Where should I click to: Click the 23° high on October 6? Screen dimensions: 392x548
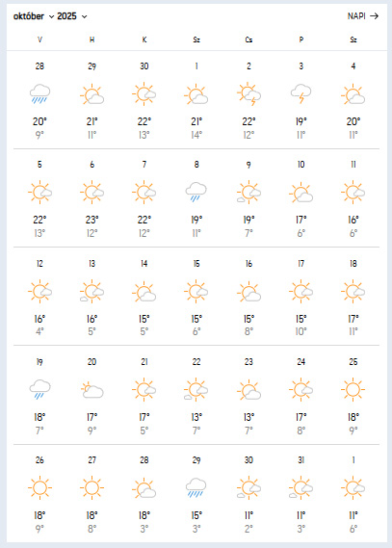tap(91, 220)
